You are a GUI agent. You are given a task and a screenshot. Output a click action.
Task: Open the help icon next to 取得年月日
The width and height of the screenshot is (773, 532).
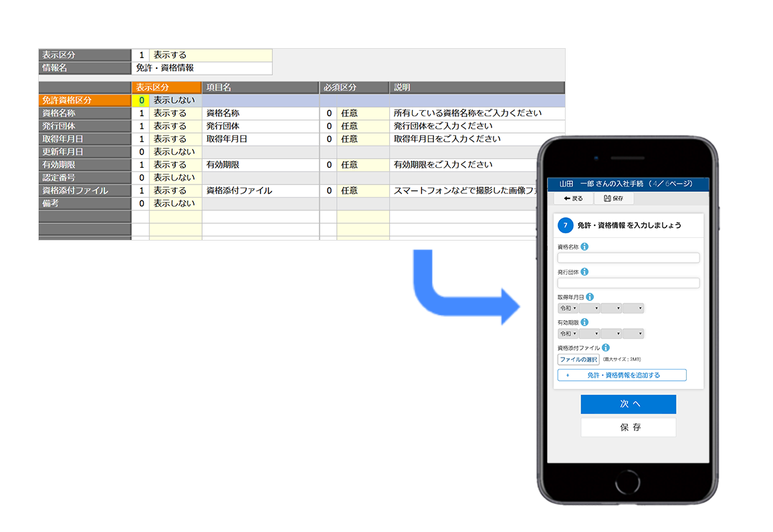click(x=590, y=297)
